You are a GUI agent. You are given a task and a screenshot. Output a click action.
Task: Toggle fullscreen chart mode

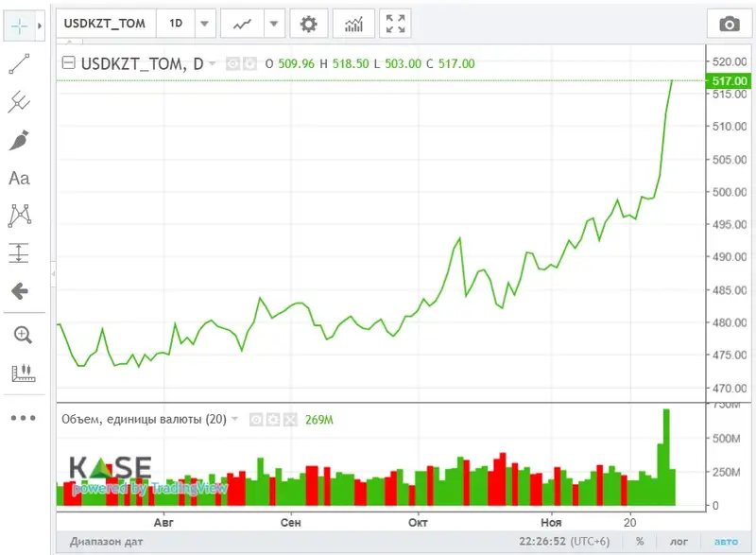(397, 24)
